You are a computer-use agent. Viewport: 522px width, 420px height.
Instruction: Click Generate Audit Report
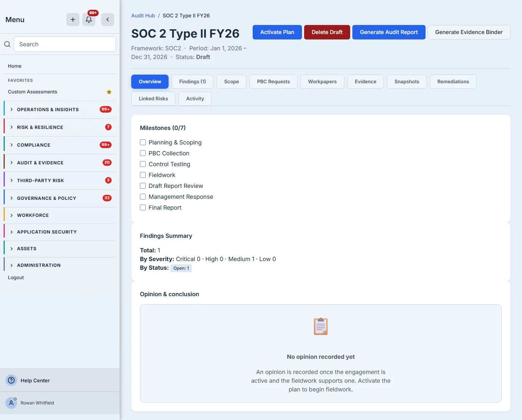tap(389, 32)
